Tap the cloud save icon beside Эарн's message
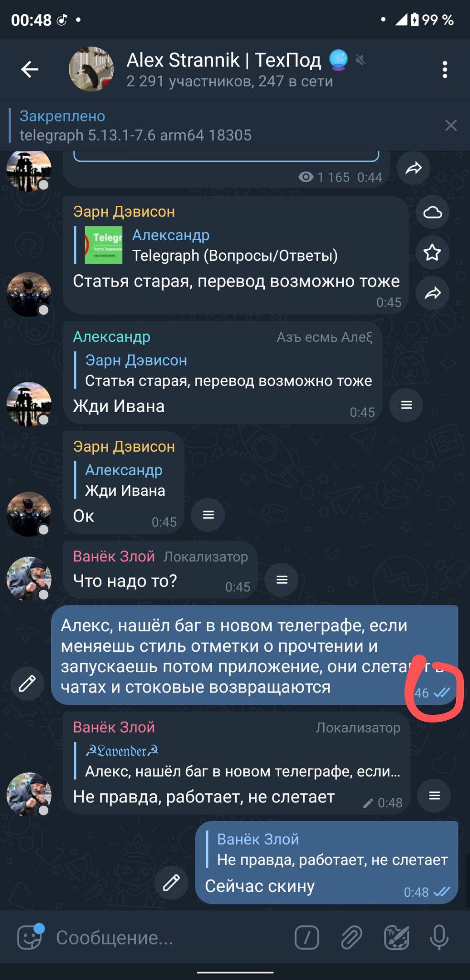Image resolution: width=470 pixels, height=980 pixels. click(432, 212)
